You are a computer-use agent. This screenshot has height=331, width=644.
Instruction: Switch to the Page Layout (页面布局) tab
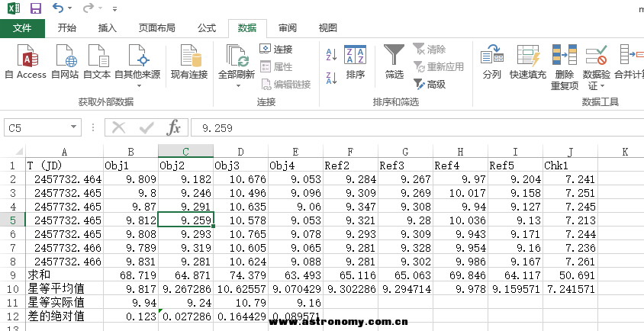click(x=157, y=28)
